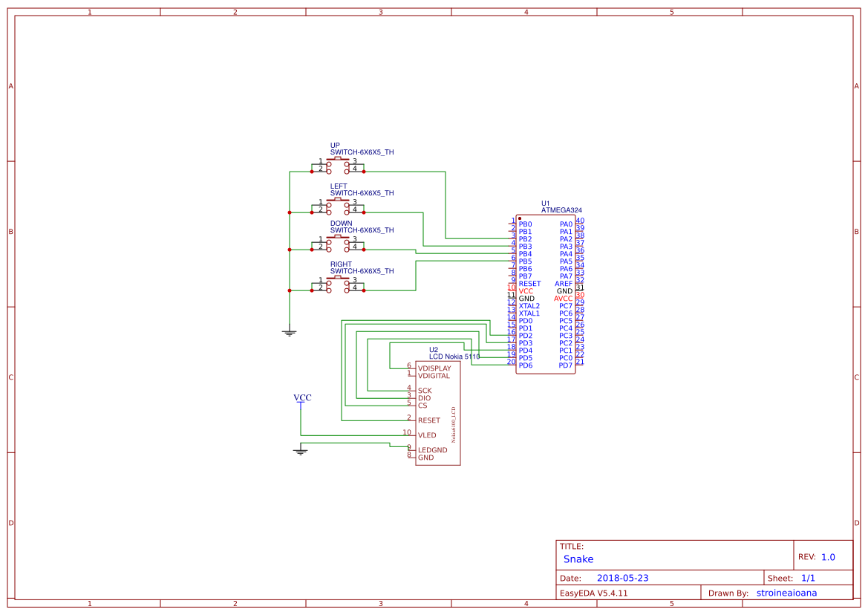The height and width of the screenshot is (615, 868).
Task: Click the ground symbol wired to LEDGND
Action: [301, 451]
